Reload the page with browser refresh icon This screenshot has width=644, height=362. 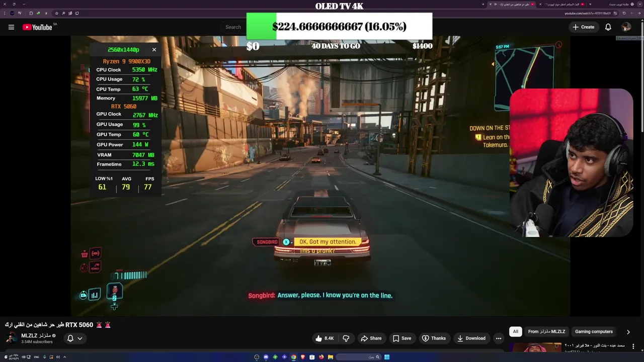[x=624, y=14]
